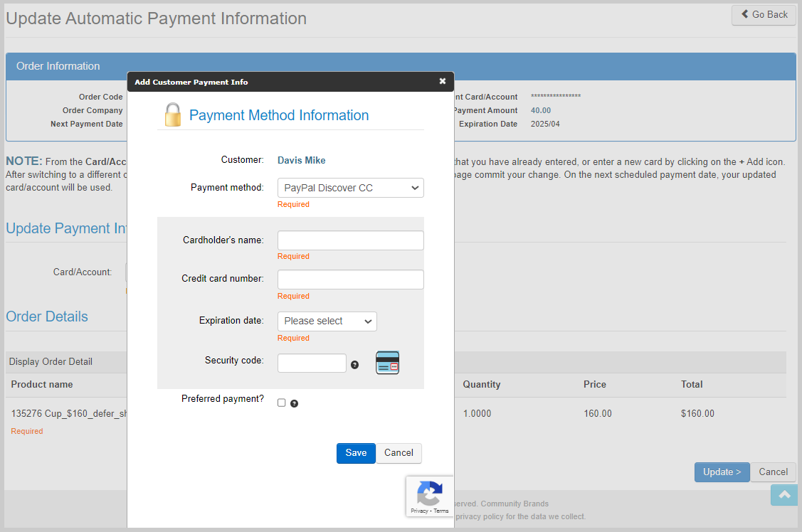Click the Order Details heading
Screen dimensions: 802x532
coord(47,316)
